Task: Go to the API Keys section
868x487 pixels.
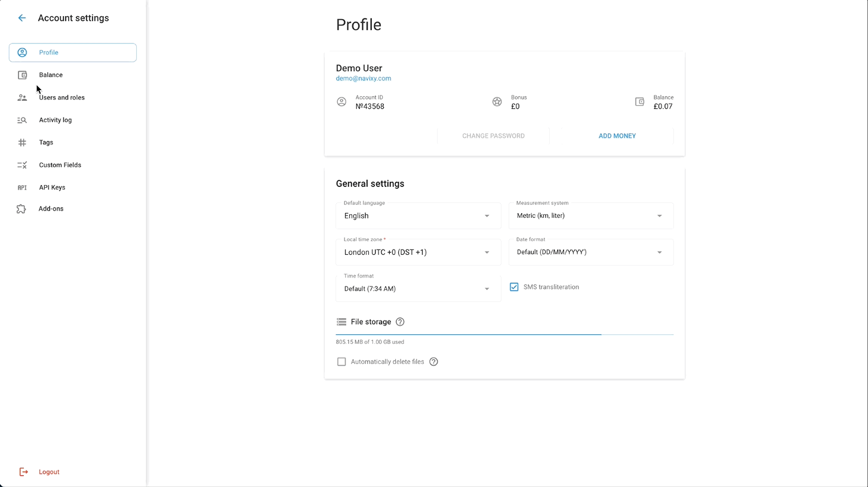Action: click(73, 187)
